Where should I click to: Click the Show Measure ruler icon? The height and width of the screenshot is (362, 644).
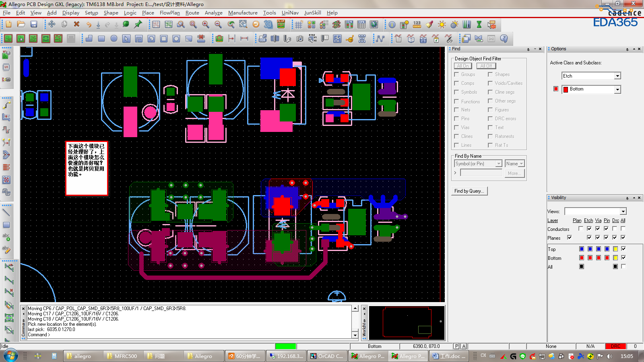[x=417, y=25]
